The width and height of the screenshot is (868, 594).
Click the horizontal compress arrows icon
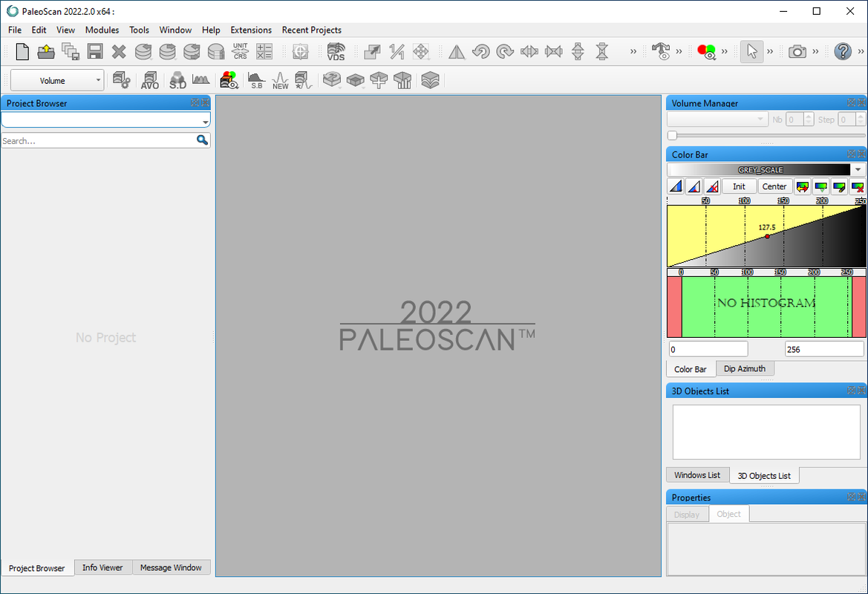[x=554, y=51]
